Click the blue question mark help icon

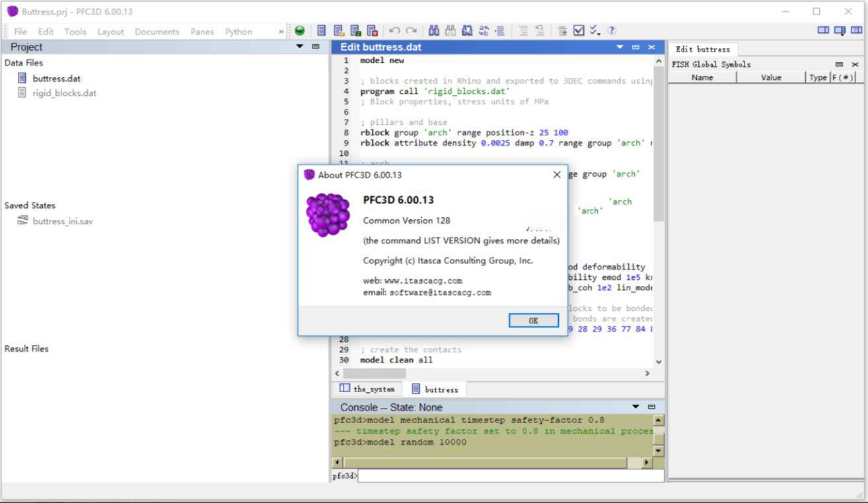pyautogui.click(x=612, y=31)
